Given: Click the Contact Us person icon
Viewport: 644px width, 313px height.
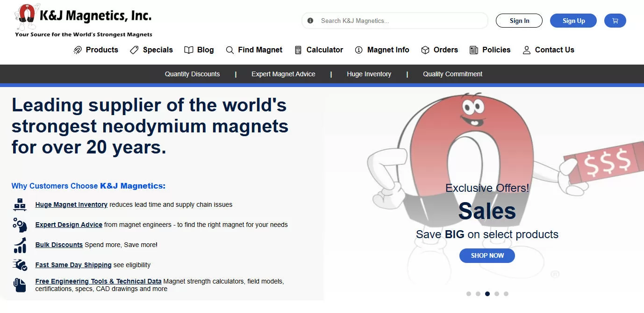Looking at the screenshot, I should (527, 50).
